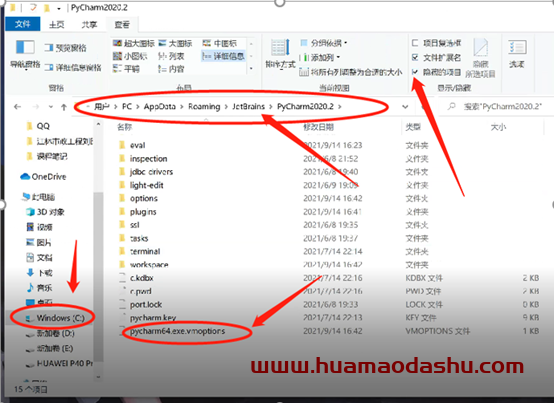Click the 用户 breadcrumb in address bar
Image resolution: width=554 pixels, height=403 pixels.
pos(102,106)
